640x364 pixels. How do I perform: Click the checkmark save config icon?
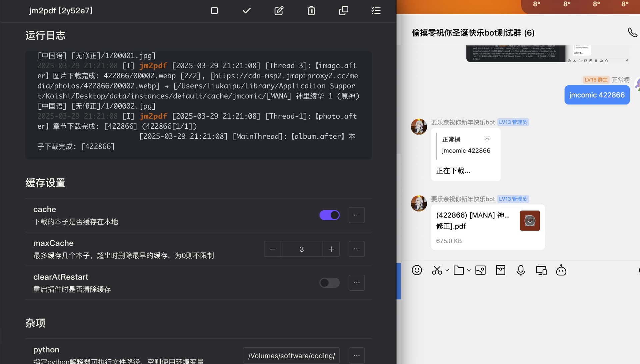tap(247, 11)
